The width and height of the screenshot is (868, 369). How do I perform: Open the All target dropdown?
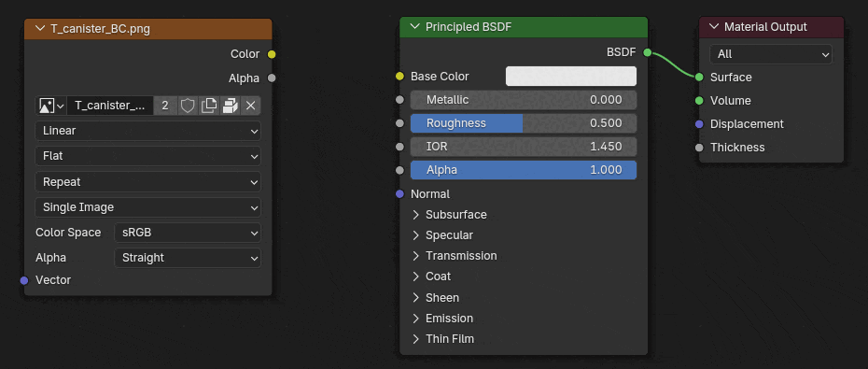pyautogui.click(x=771, y=54)
